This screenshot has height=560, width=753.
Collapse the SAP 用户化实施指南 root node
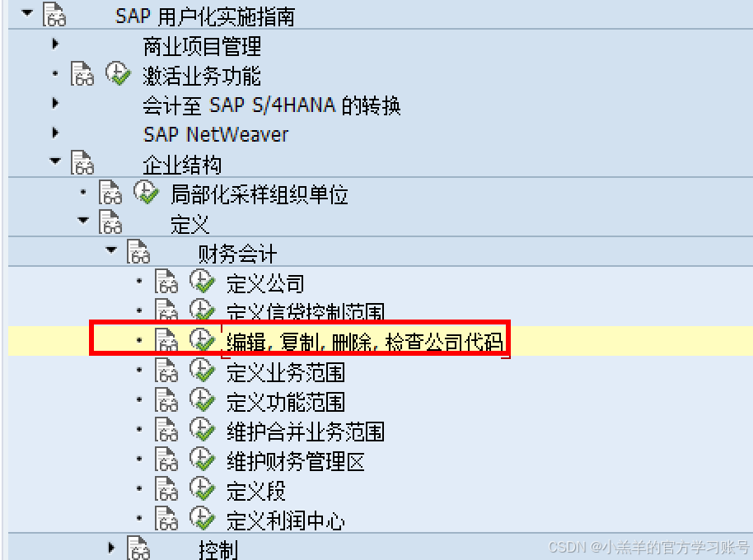[27, 13]
